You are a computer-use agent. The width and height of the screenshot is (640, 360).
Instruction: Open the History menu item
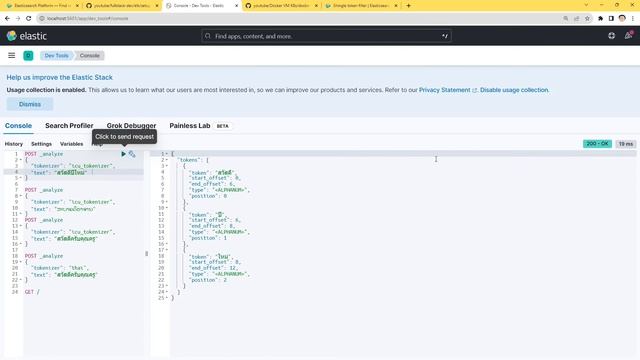pyautogui.click(x=13, y=144)
